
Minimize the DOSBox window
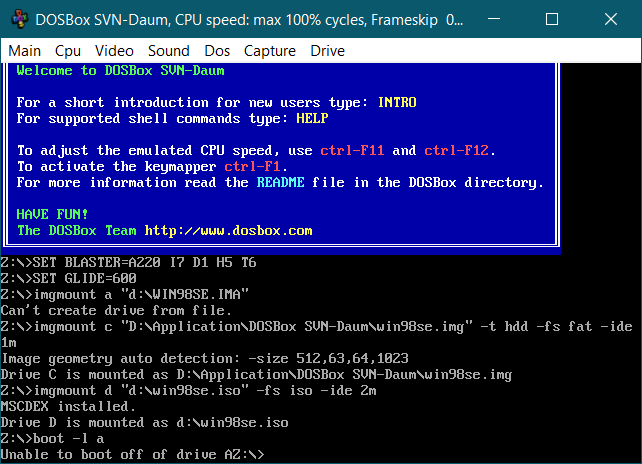tap(504, 19)
